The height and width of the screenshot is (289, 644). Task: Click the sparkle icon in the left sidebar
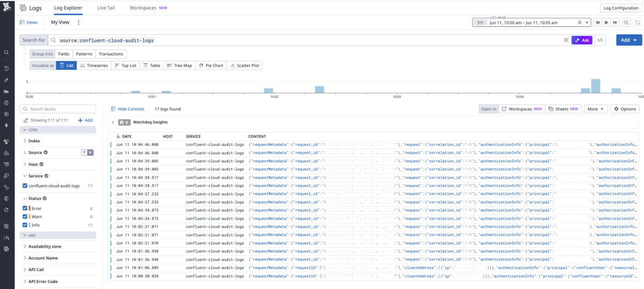click(6, 80)
